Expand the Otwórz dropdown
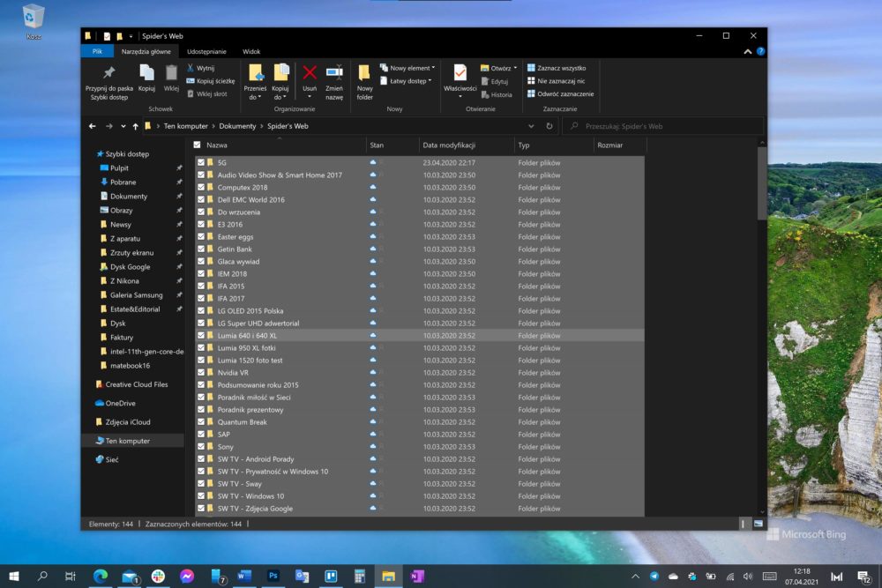This screenshot has width=882, height=588. [x=515, y=68]
